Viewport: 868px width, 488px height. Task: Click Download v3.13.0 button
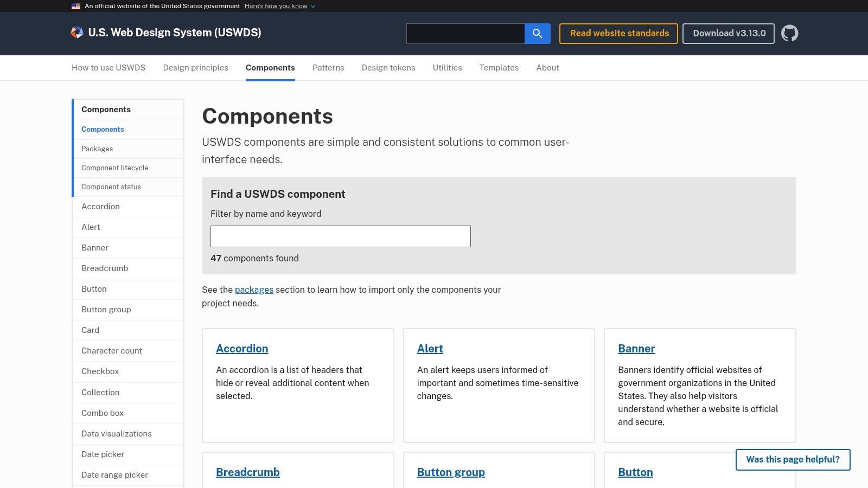pyautogui.click(x=729, y=34)
